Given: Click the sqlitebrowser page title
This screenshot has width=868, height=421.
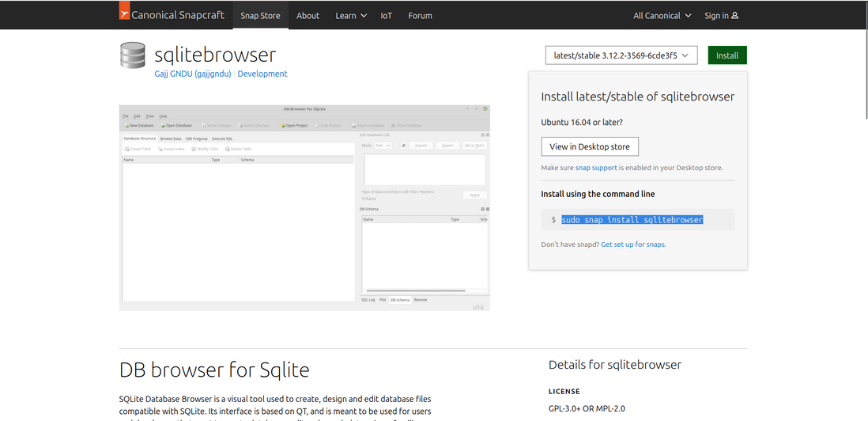Looking at the screenshot, I should (215, 55).
